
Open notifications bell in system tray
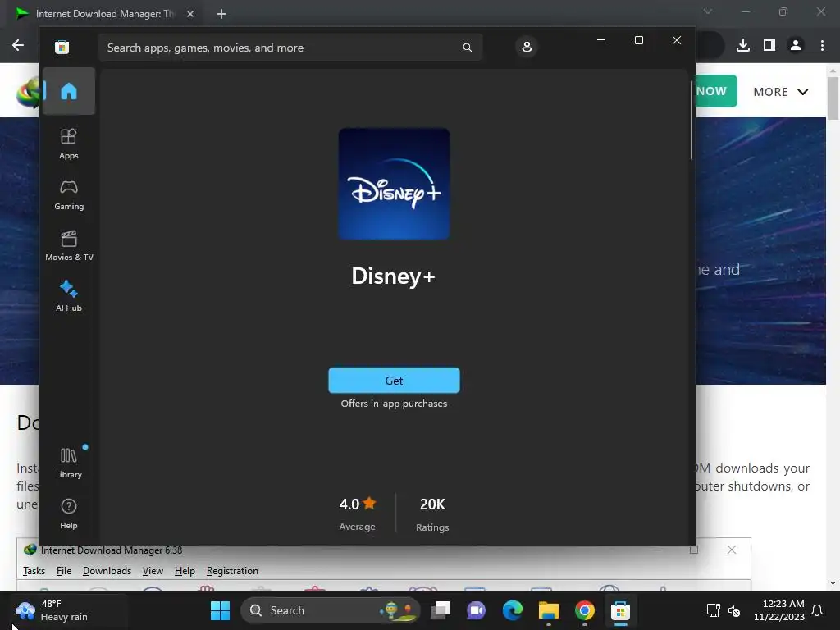coord(818,610)
